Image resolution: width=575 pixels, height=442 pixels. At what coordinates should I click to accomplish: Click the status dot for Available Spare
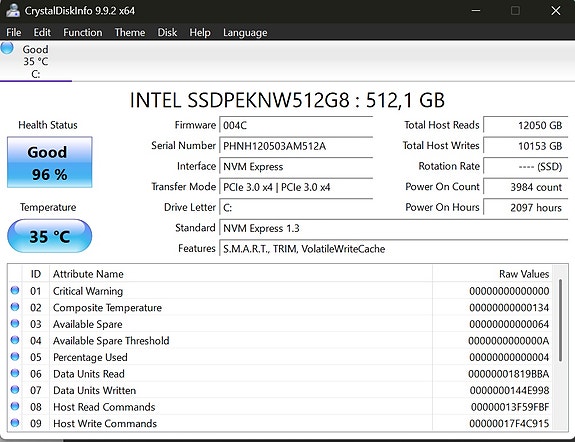[15, 324]
